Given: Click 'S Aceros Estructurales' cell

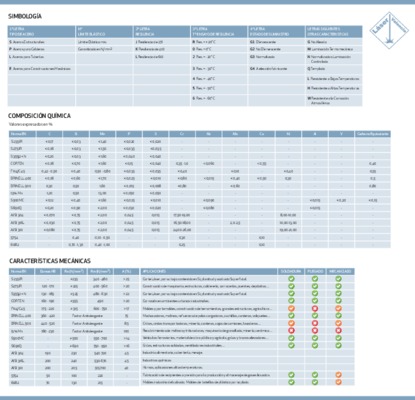Looking at the screenshot, I should pos(42,42).
